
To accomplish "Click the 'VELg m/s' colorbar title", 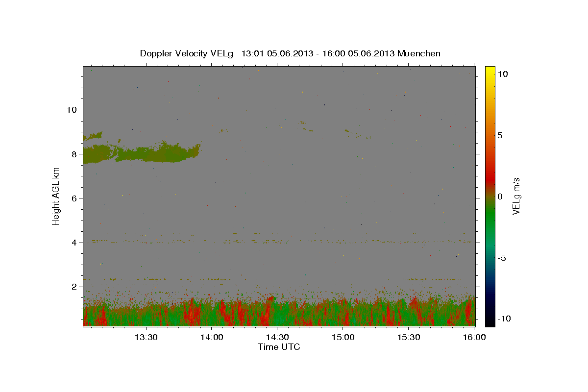I will [516, 196].
